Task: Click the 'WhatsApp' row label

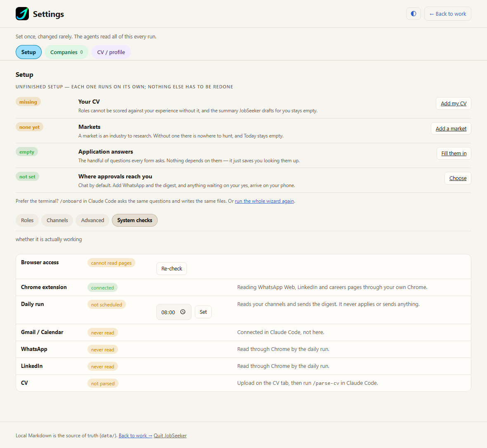Action: tap(34, 349)
